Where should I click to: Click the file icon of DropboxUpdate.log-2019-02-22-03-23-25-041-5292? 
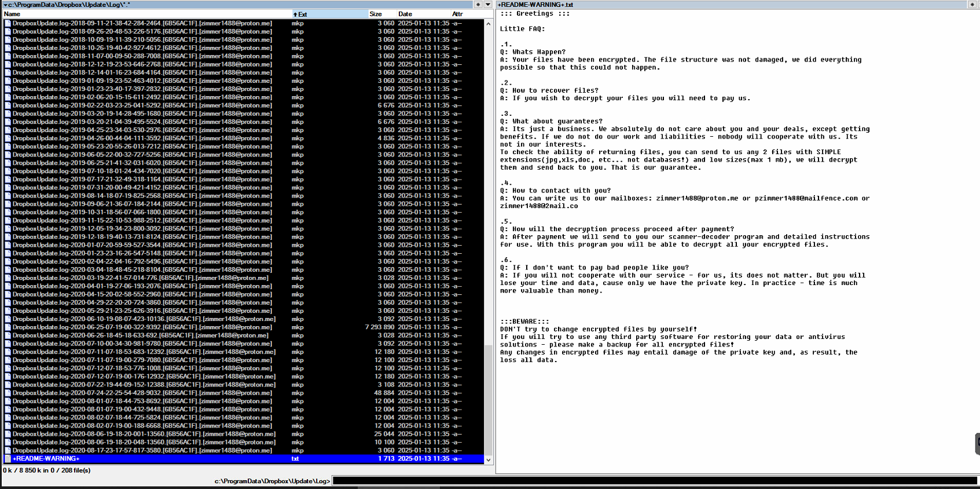coord(8,105)
